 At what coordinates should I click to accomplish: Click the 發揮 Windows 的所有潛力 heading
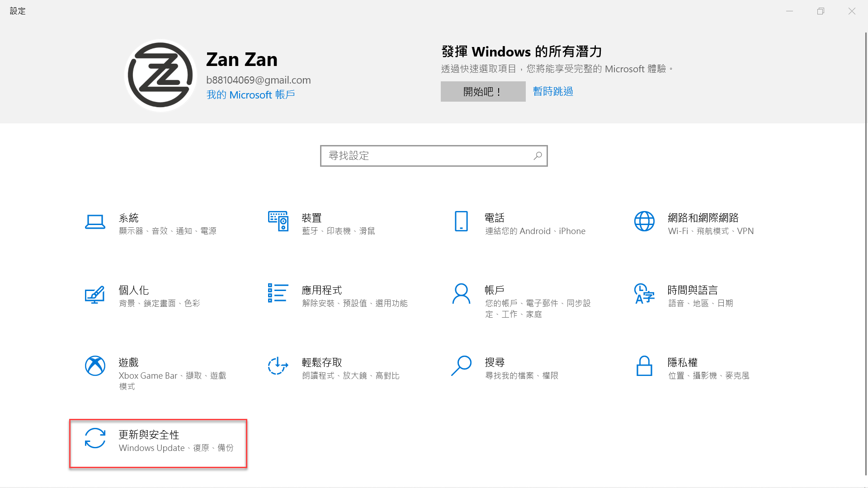(x=522, y=52)
